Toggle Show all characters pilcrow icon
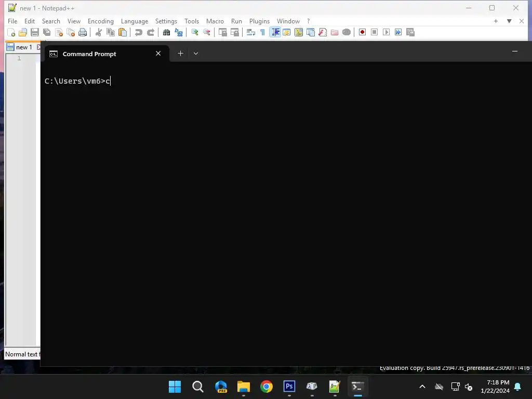 pos(262,32)
